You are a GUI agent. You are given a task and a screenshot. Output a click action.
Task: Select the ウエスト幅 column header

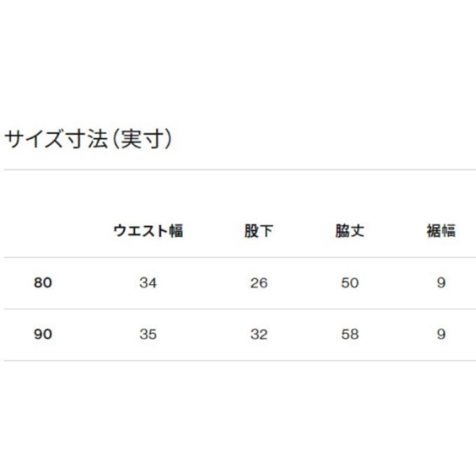148,231
